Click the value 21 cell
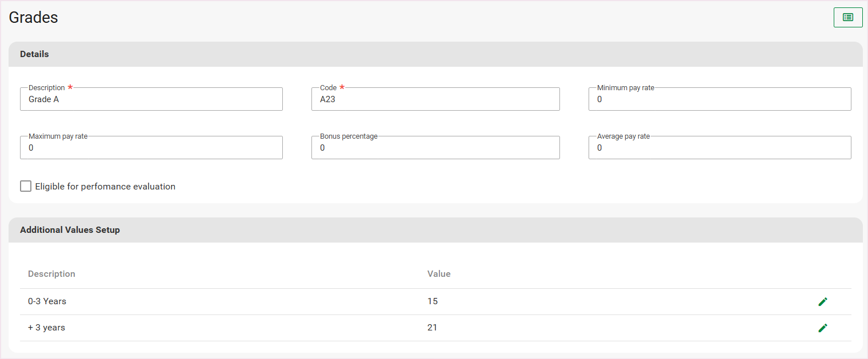 coord(433,328)
